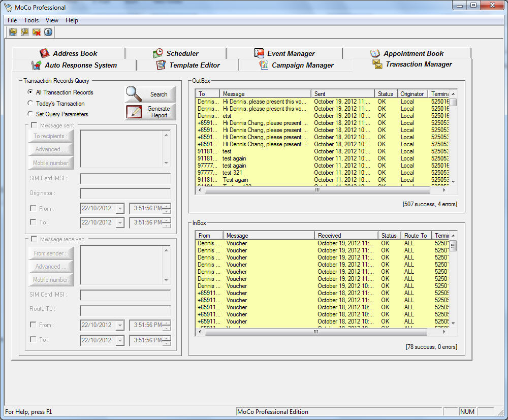Image resolution: width=508 pixels, height=420 pixels.
Task: Select the Set Query Parameters radio button
Action: pos(30,114)
